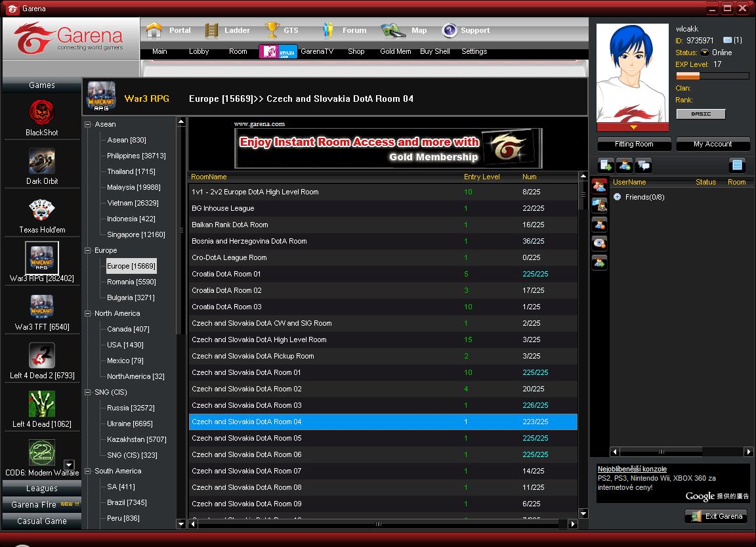Open the Leagues section button
Viewport: 756px width, 547px height.
(x=42, y=488)
